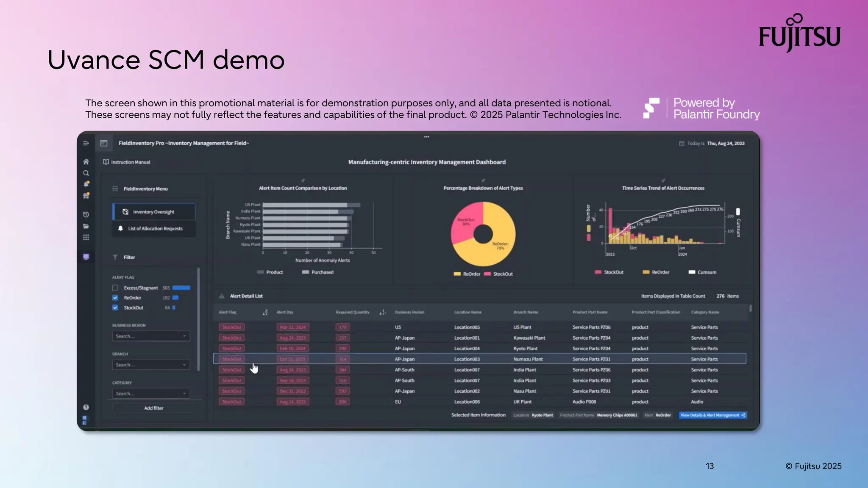Click the Service Parts PZ03 cell
Screen dimensions: 868x488
(591, 380)
